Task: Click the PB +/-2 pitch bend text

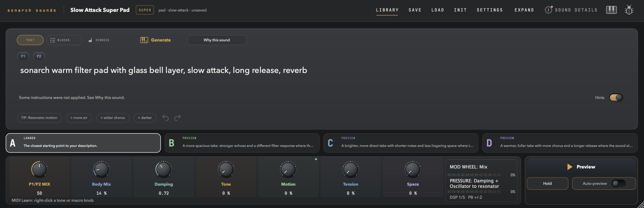Action: tap(475, 198)
